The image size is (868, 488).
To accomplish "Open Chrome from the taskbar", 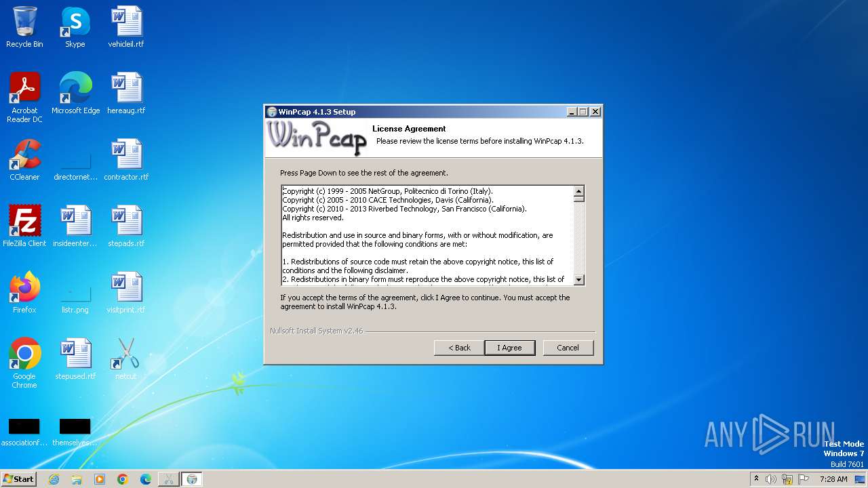I will pos(123,479).
